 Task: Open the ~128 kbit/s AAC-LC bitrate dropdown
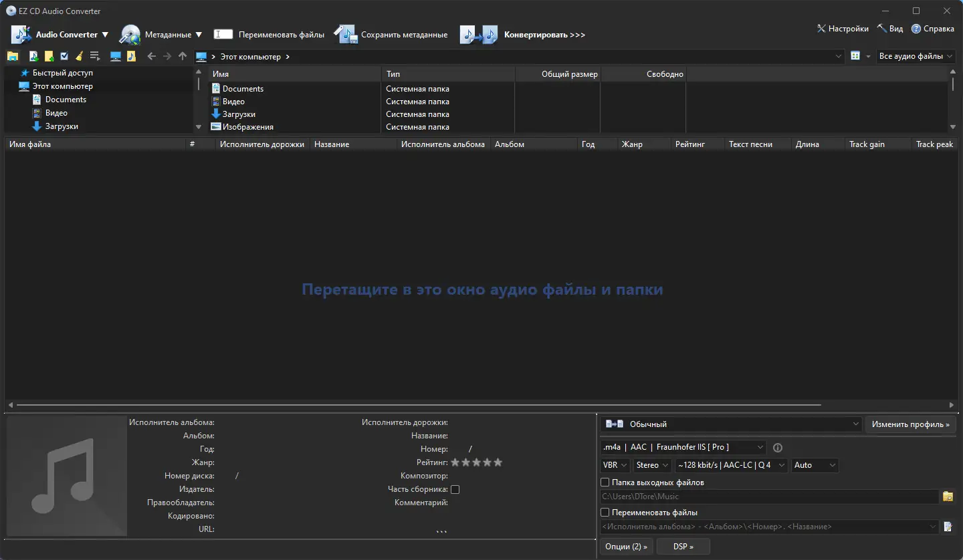(731, 465)
